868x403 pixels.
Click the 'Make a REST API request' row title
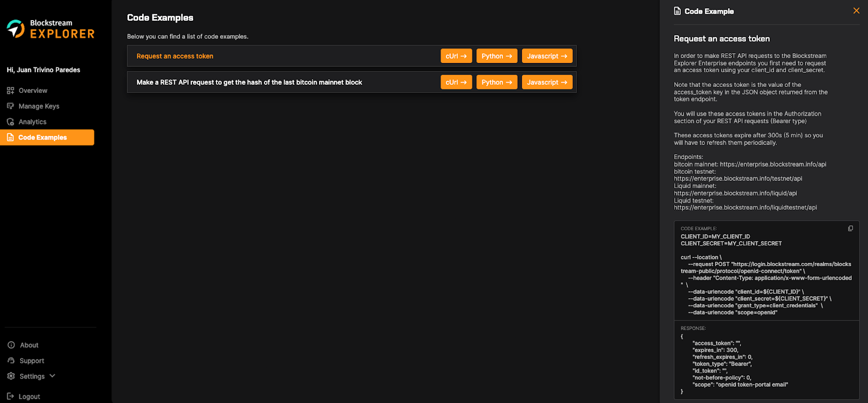pos(249,83)
